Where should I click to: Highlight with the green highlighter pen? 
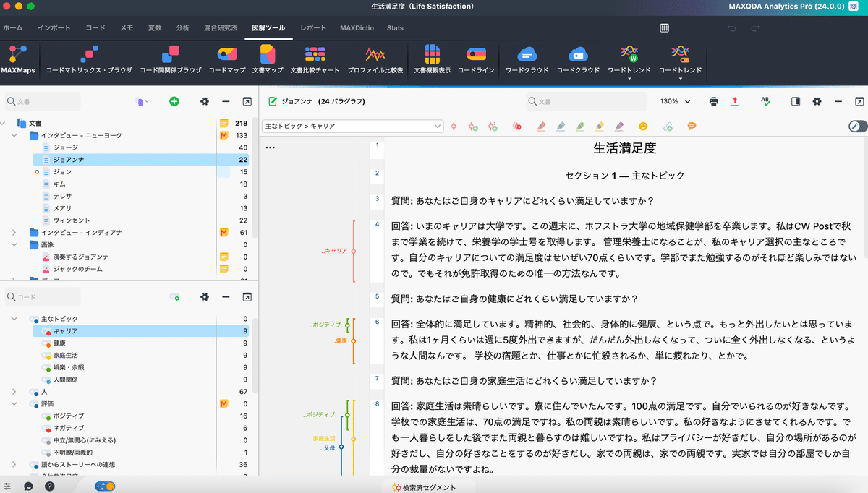tap(580, 127)
